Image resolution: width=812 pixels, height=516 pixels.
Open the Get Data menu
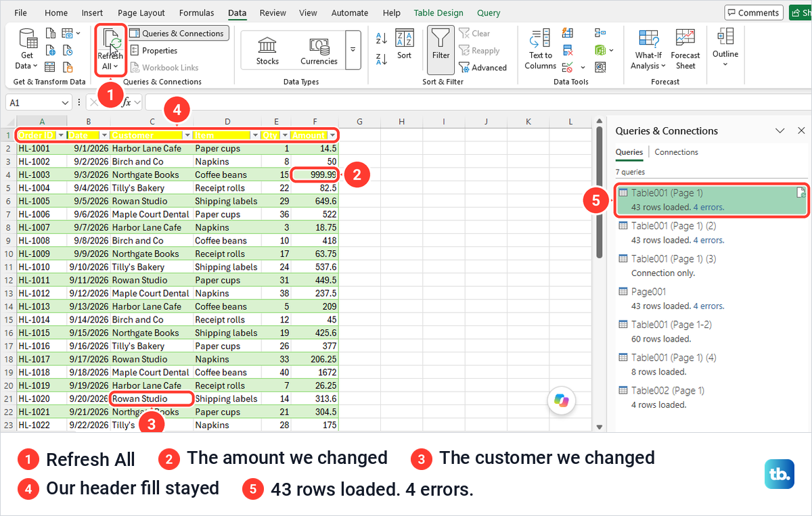pos(27,49)
